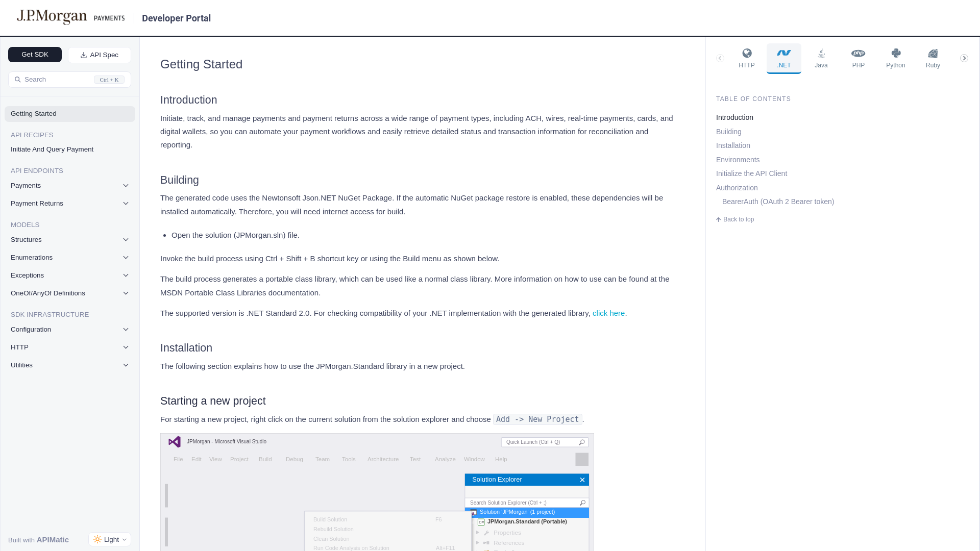Screen dimensions: 980x551
Task: Switch to the .NET language tab
Action: [x=783, y=58]
